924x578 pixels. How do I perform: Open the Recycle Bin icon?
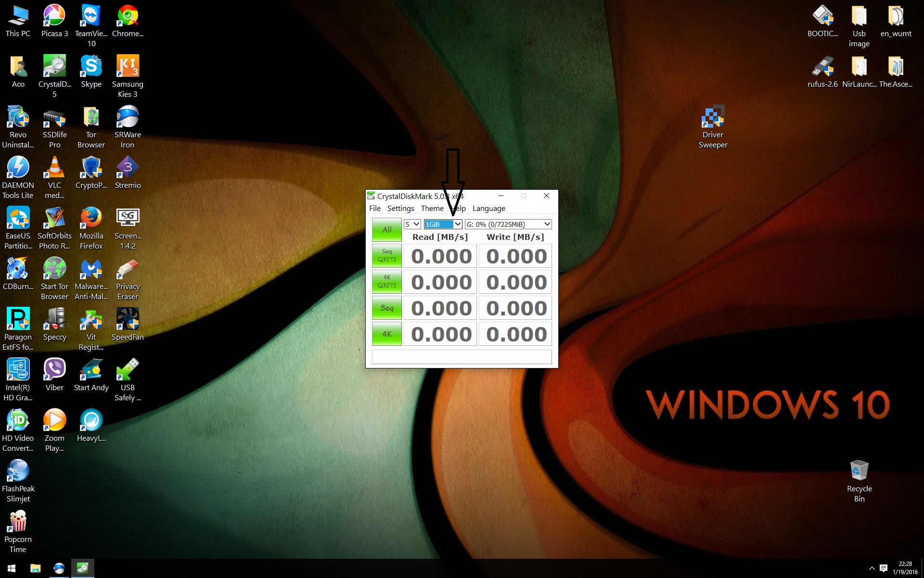(x=859, y=471)
